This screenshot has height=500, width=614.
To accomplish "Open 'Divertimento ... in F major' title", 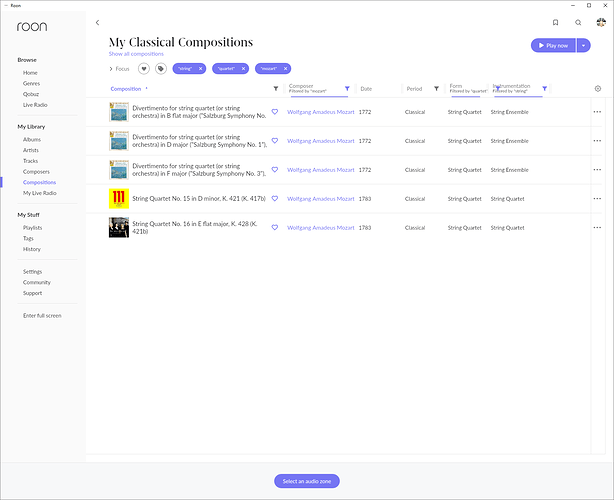I will coord(199,170).
